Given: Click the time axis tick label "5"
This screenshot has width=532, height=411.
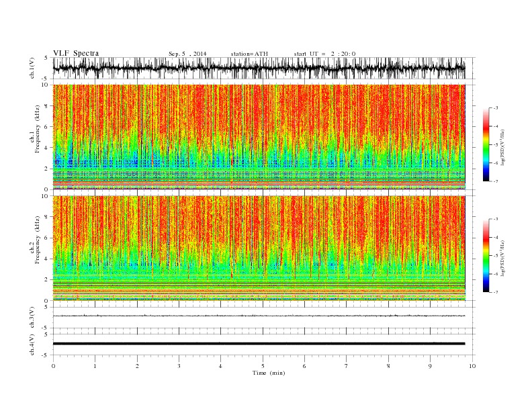Looking at the screenshot, I should click(x=263, y=366).
